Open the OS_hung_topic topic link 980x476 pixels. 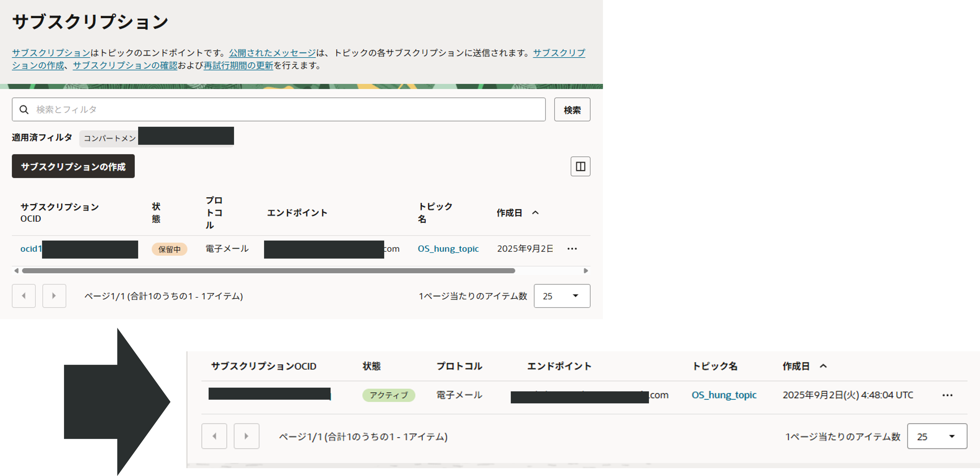(x=448, y=249)
